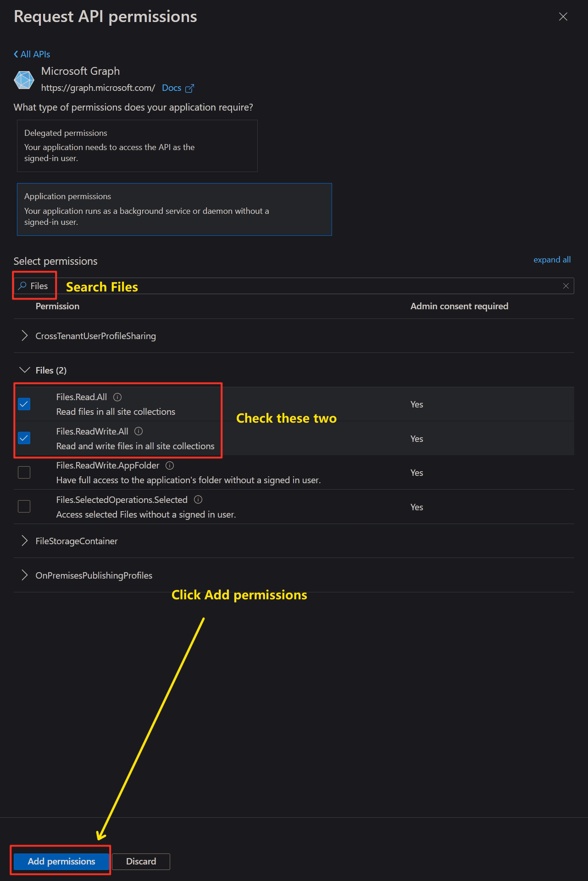This screenshot has width=588, height=881.
Task: Click the search magnifier icon
Action: [x=22, y=286]
